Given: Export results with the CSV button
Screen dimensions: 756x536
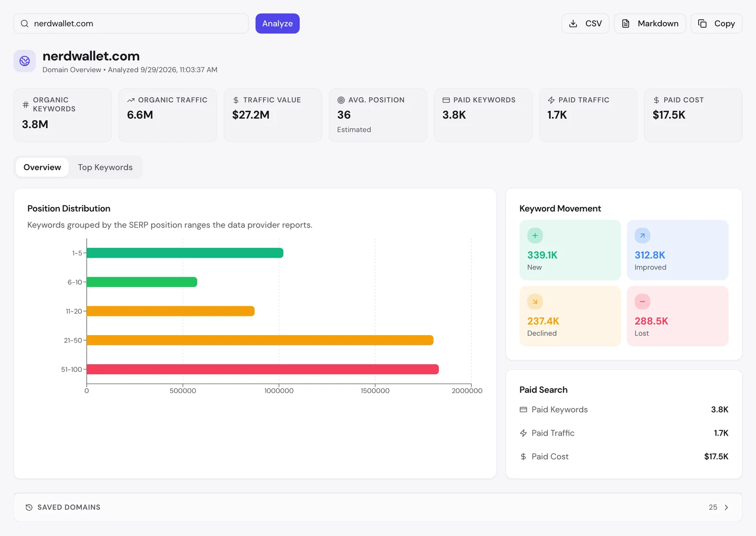Looking at the screenshot, I should coord(585,24).
